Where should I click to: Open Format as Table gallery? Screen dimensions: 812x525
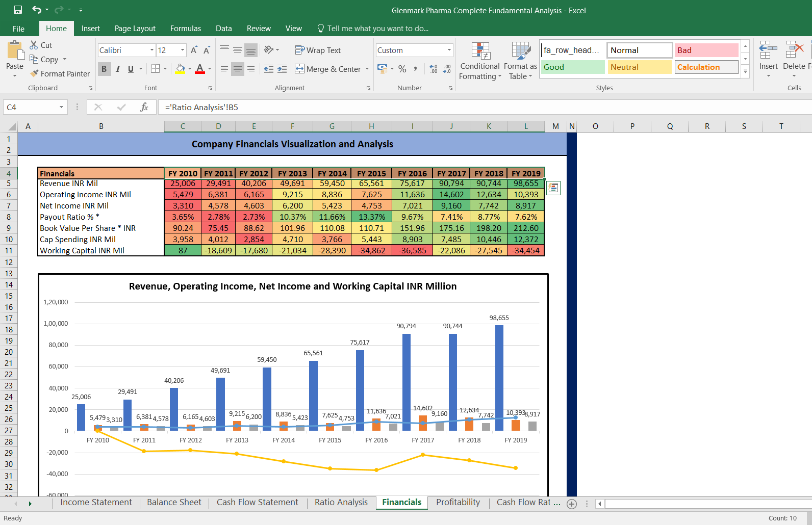coord(520,61)
